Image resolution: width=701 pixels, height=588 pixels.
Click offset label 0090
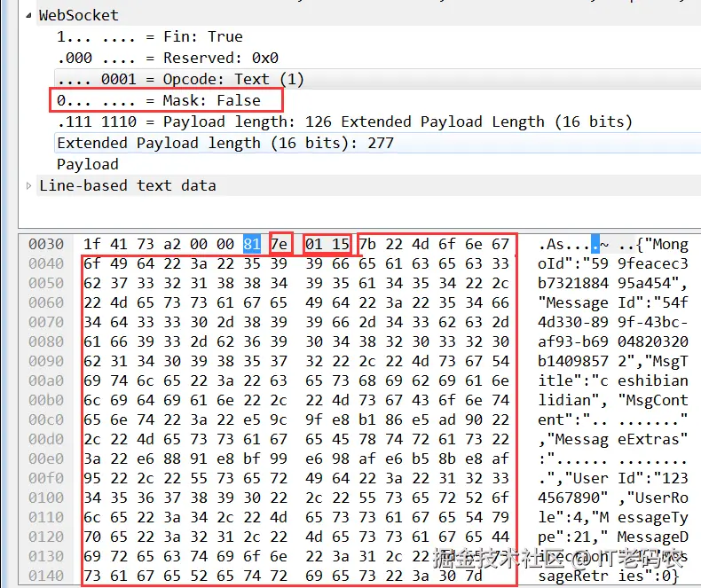[x=46, y=361]
